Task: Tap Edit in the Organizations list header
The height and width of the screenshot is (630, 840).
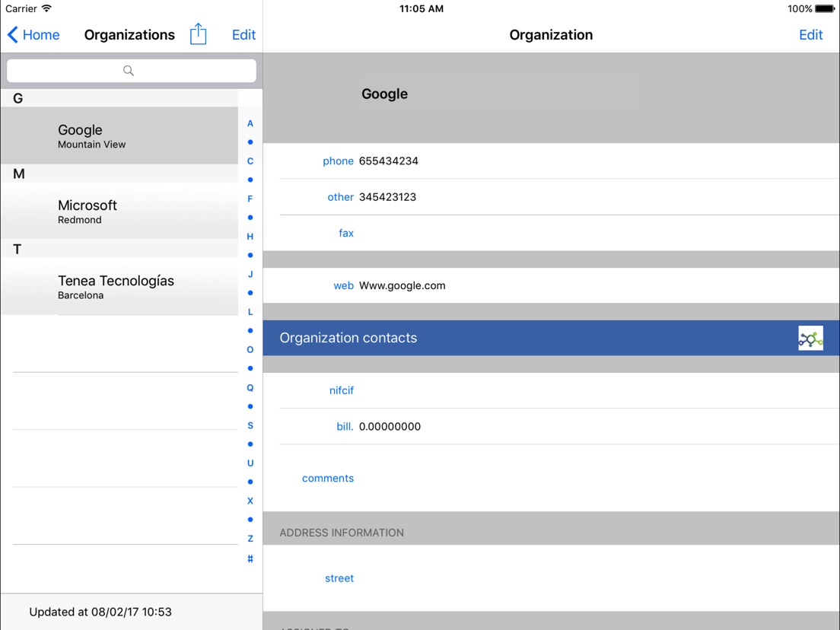Action: (243, 35)
